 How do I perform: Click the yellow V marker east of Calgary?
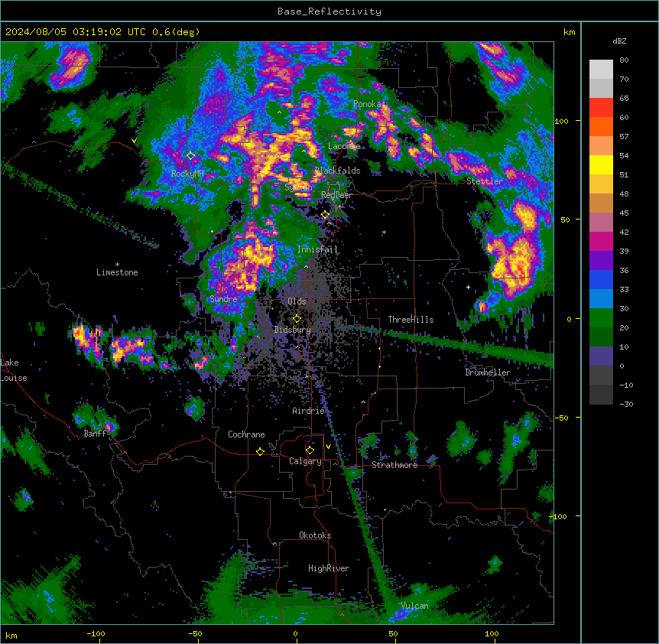328,447
